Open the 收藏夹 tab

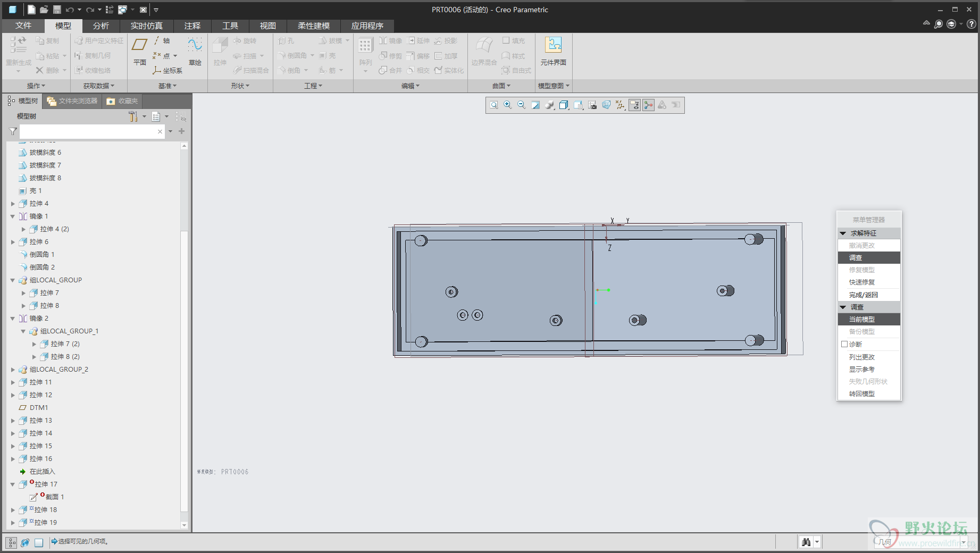pyautogui.click(x=122, y=101)
